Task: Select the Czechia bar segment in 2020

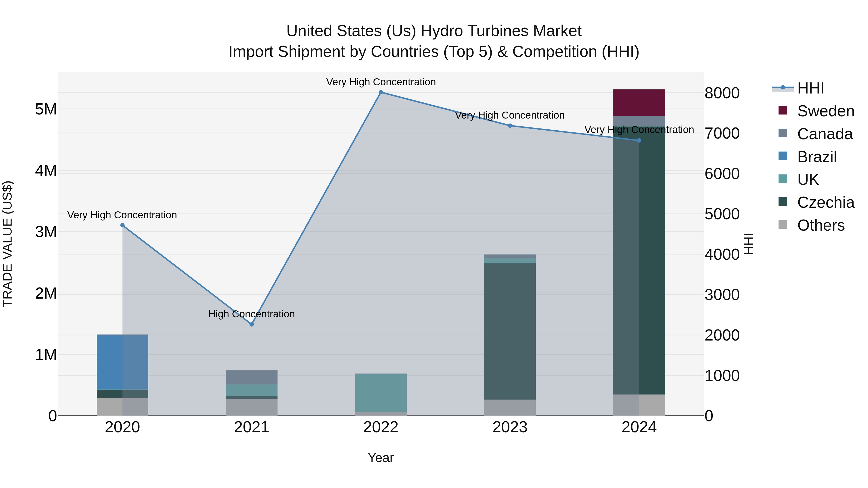Action: click(122, 394)
